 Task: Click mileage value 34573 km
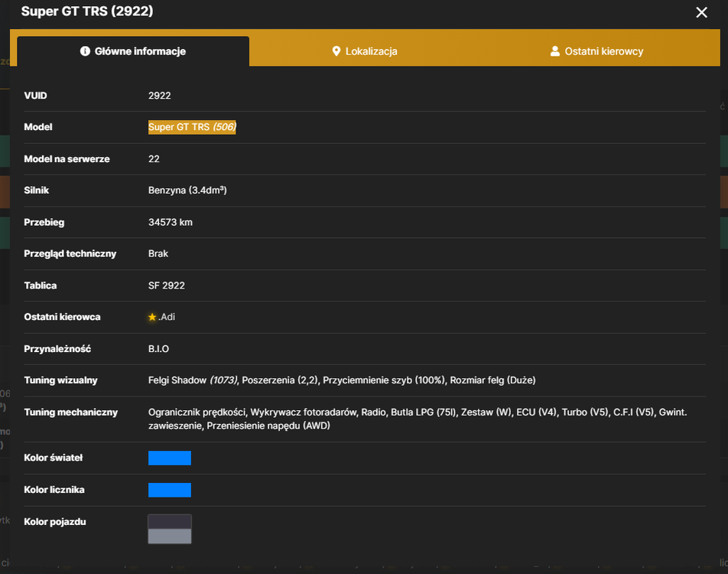[171, 222]
